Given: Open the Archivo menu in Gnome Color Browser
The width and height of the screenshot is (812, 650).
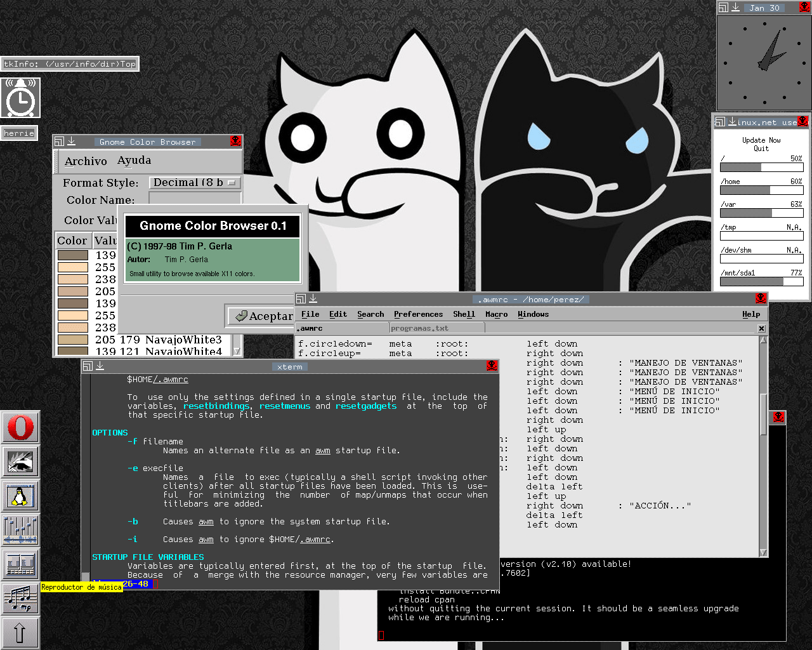Looking at the screenshot, I should pos(86,161).
